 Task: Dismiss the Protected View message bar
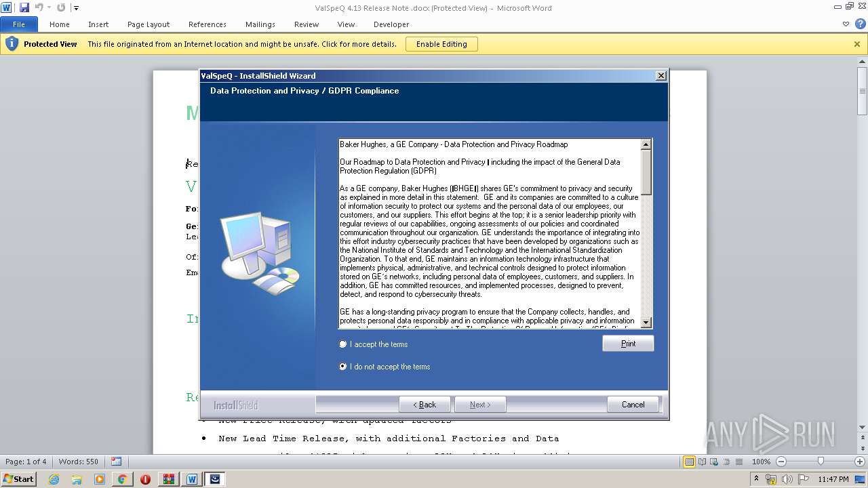click(857, 44)
